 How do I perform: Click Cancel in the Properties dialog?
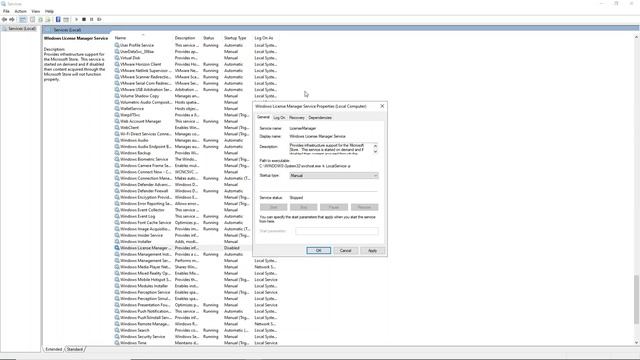tap(345, 251)
